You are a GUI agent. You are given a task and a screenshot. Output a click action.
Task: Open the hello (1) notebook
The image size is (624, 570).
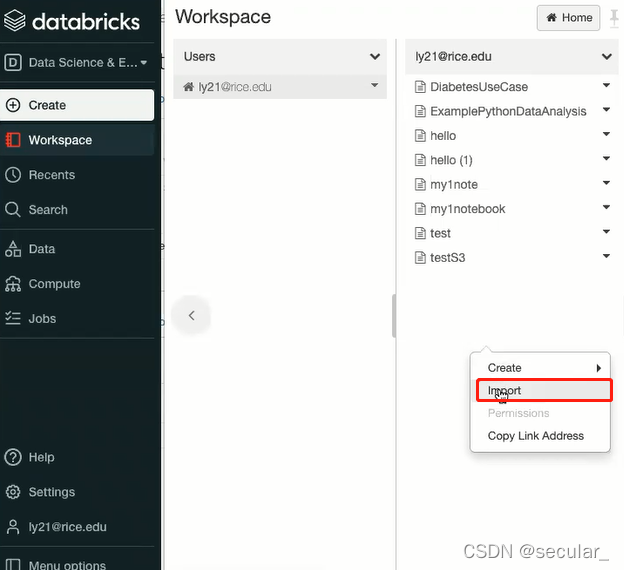coord(451,160)
